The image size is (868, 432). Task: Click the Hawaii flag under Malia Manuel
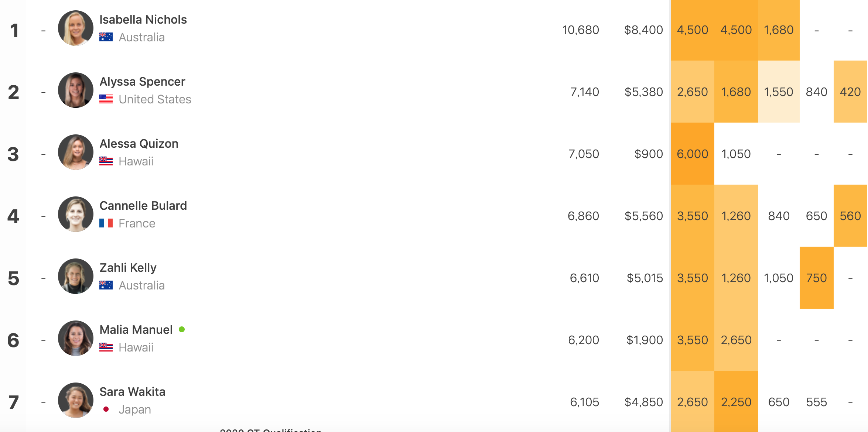click(106, 347)
